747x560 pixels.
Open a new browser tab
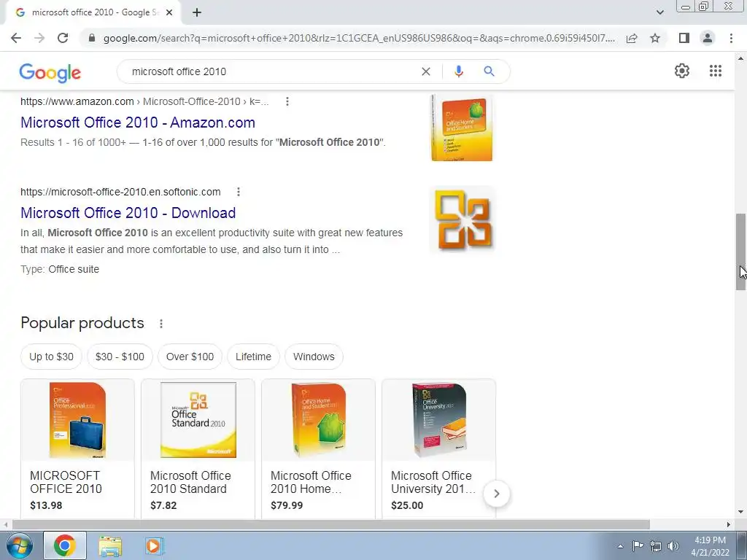click(x=197, y=12)
